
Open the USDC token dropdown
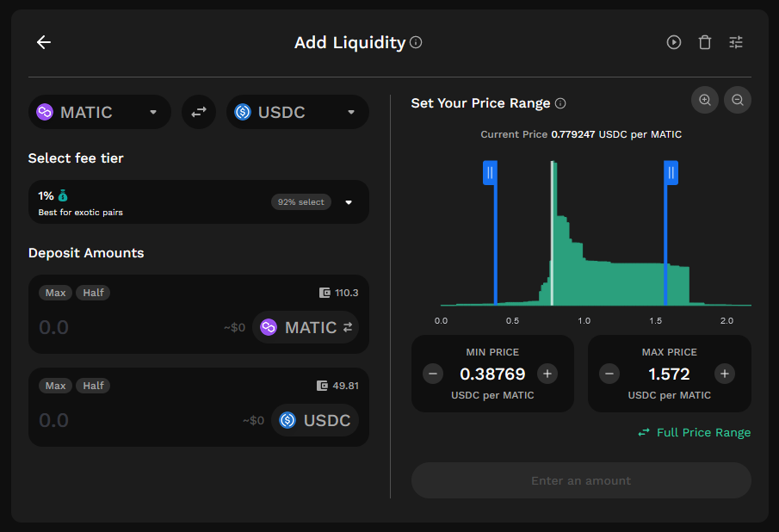click(297, 112)
